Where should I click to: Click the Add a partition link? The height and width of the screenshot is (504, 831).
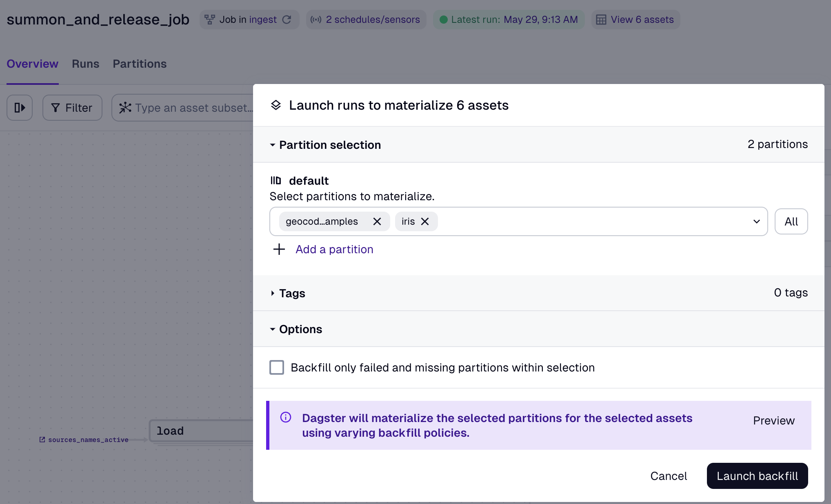[334, 249]
